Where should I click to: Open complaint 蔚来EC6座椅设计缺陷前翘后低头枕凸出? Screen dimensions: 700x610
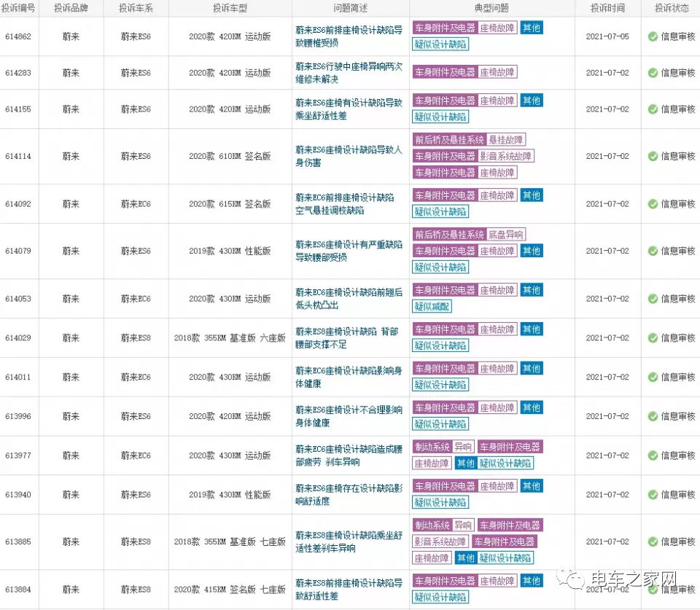pos(349,299)
